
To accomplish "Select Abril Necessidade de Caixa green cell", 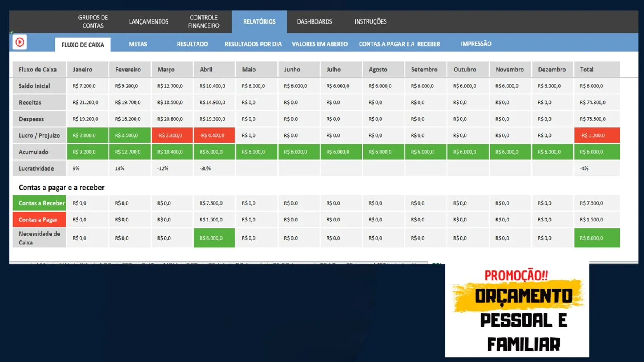I will coord(214,238).
